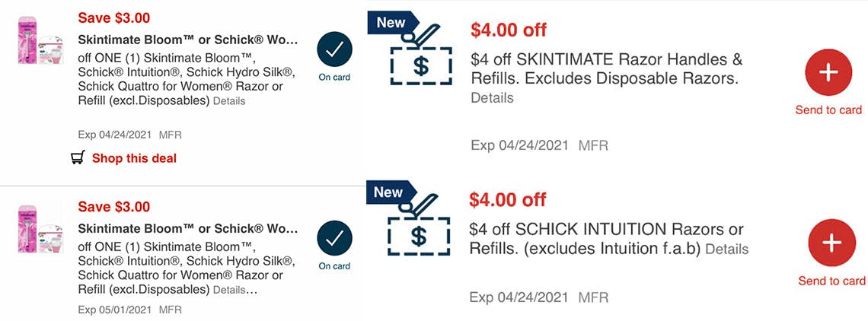Click shopping cart icon beside Shop this deal
This screenshot has height=321, width=868.
(77, 158)
